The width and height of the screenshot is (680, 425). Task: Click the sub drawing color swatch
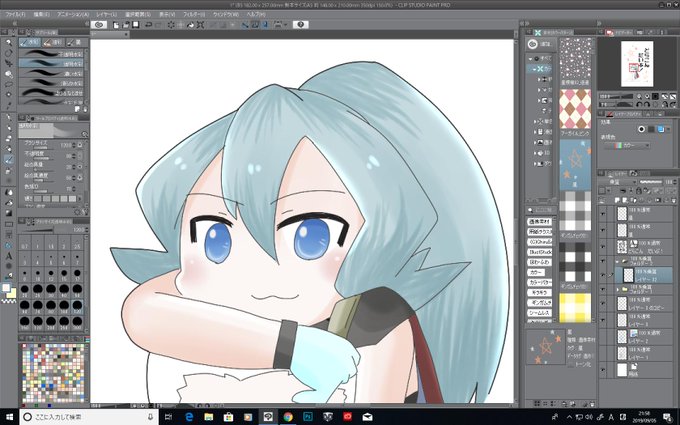point(12,294)
